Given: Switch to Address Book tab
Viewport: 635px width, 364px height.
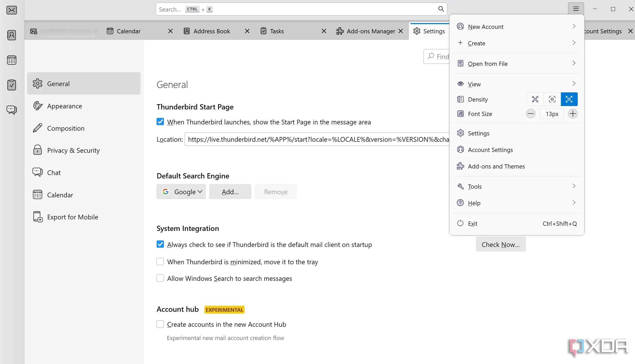Looking at the screenshot, I should (211, 31).
